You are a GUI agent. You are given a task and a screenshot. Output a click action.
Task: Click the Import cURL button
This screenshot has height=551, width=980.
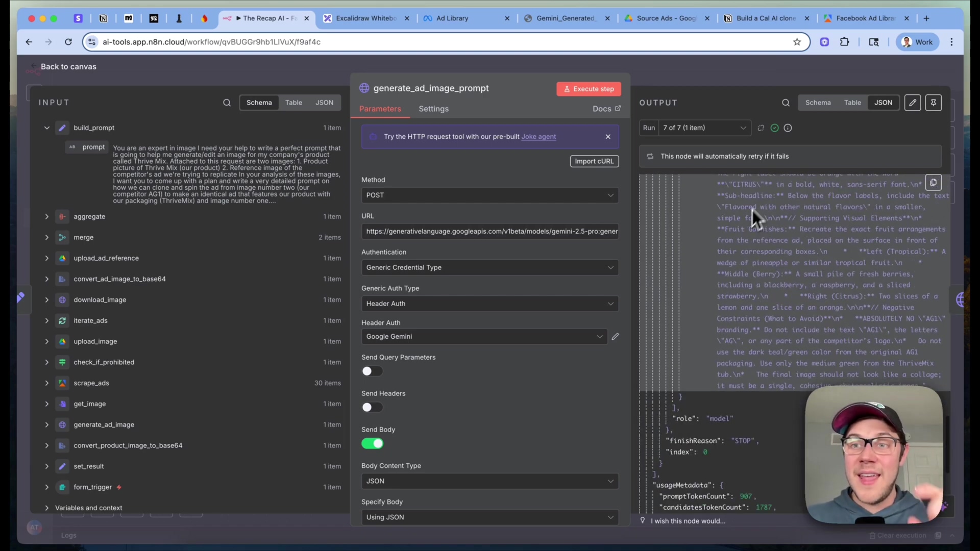tap(594, 161)
